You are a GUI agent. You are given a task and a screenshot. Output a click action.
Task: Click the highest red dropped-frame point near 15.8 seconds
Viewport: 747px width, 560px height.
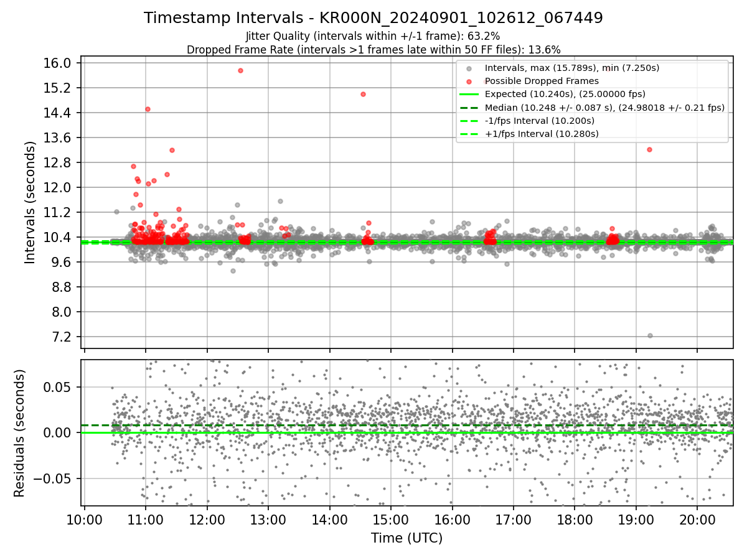pos(240,70)
